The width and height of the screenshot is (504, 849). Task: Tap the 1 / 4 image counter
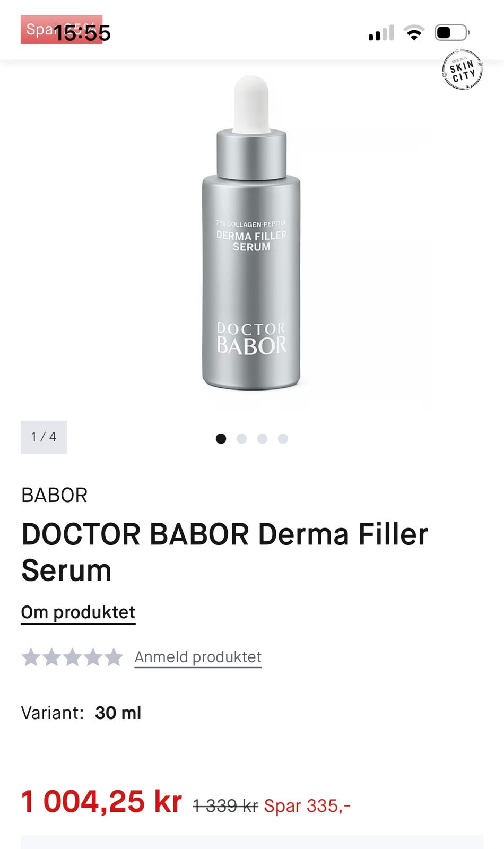coord(44,437)
